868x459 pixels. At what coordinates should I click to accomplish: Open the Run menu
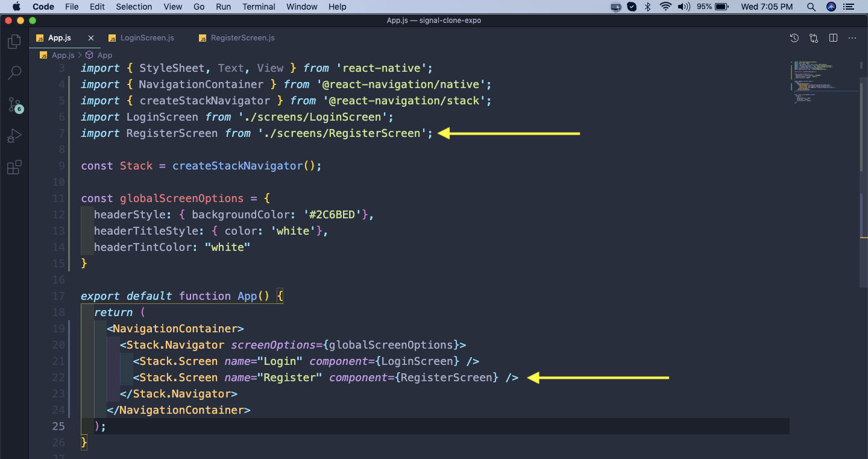223,7
